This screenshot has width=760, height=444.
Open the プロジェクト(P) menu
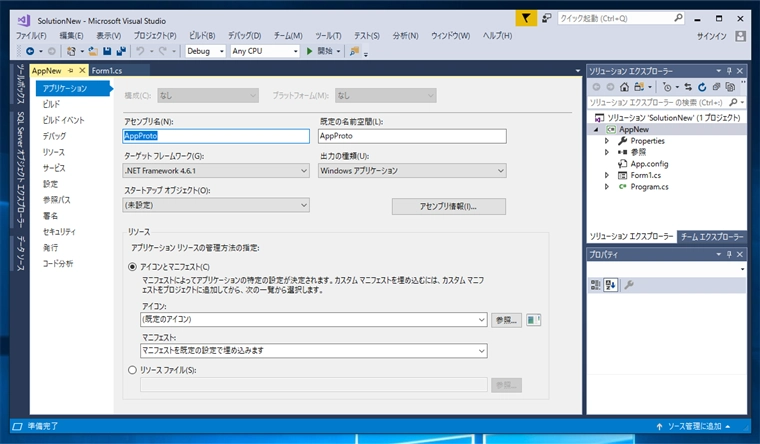[155, 36]
